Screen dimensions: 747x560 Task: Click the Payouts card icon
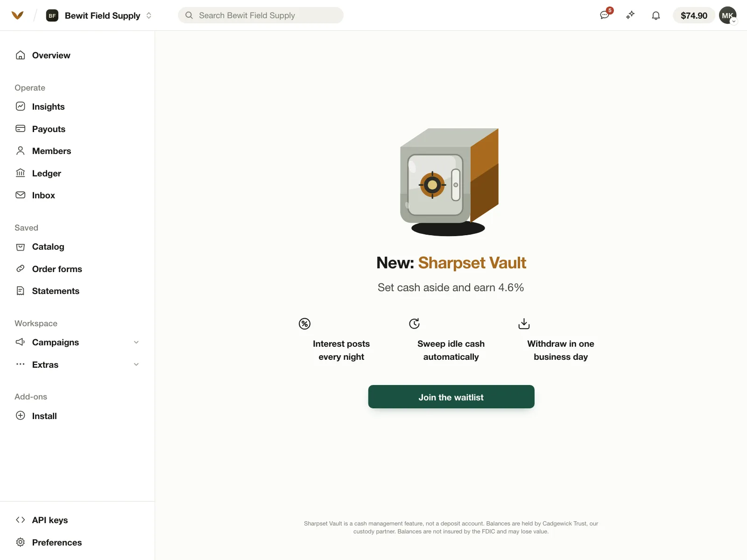pyautogui.click(x=21, y=129)
